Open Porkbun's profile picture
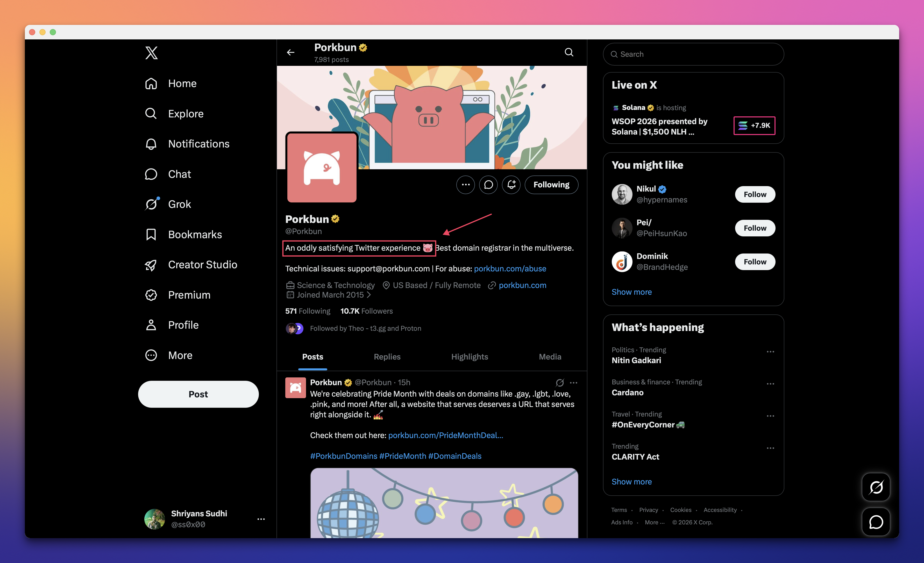This screenshot has height=563, width=924. click(322, 167)
